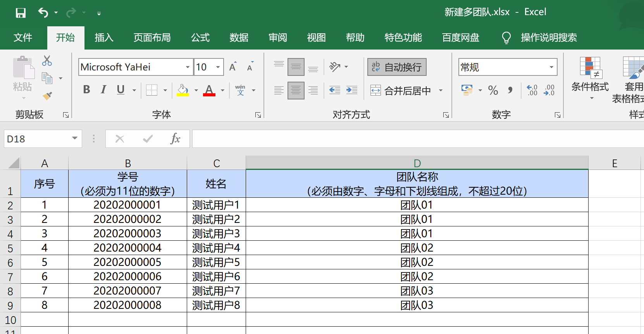
Task: Open the font color palette dropdown
Action: coord(223,90)
